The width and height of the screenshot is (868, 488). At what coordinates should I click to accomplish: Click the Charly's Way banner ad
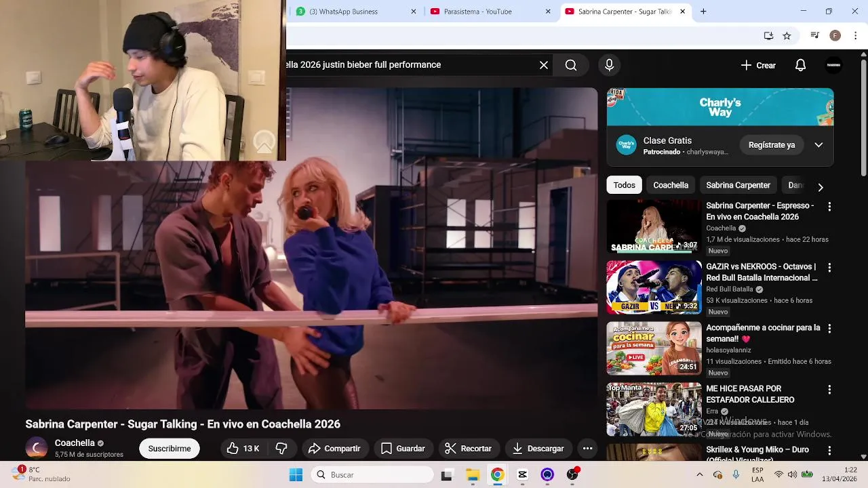[720, 107]
